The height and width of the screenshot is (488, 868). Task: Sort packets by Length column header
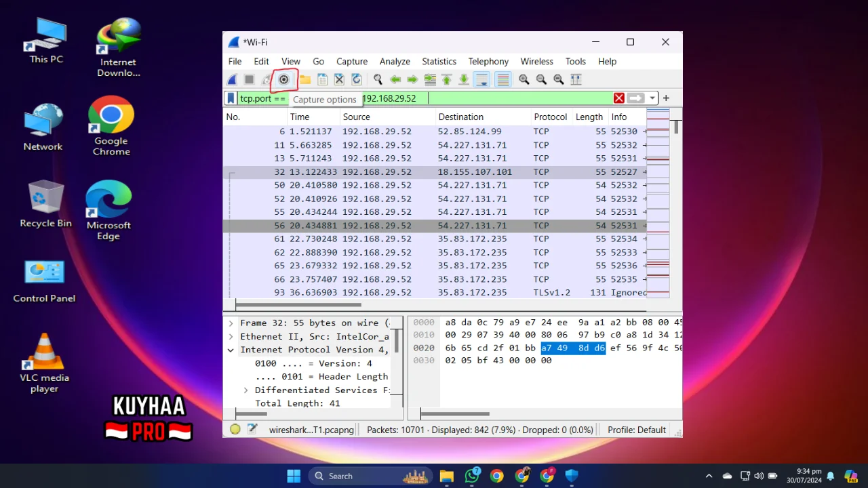coord(589,117)
